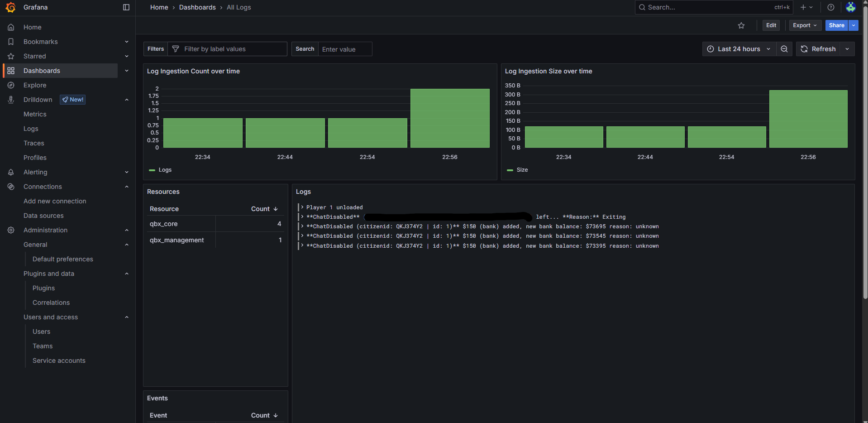Click the top Search bar
This screenshot has height=423, width=868.
pos(714,7)
